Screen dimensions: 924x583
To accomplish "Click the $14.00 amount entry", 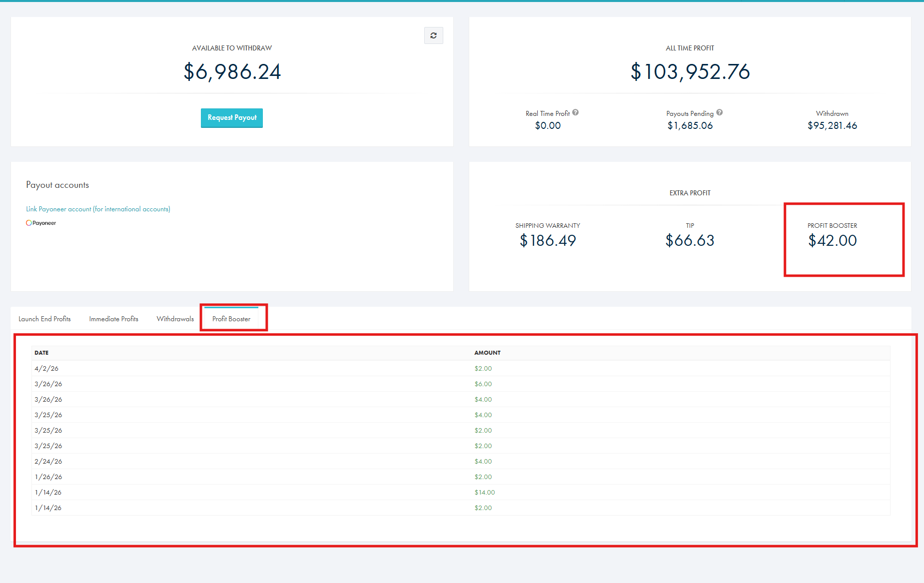I will pyautogui.click(x=484, y=492).
